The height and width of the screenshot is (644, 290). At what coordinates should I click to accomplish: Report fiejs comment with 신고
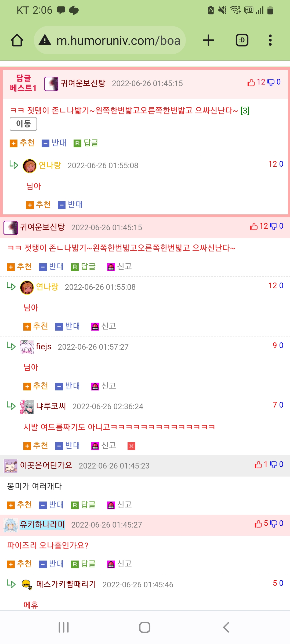[x=104, y=386]
